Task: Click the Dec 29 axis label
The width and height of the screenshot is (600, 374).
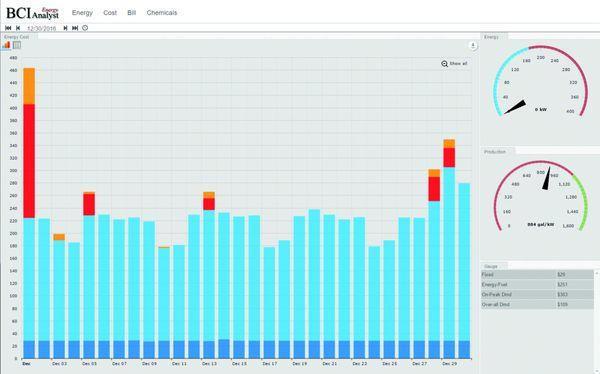Action: [x=449, y=364]
